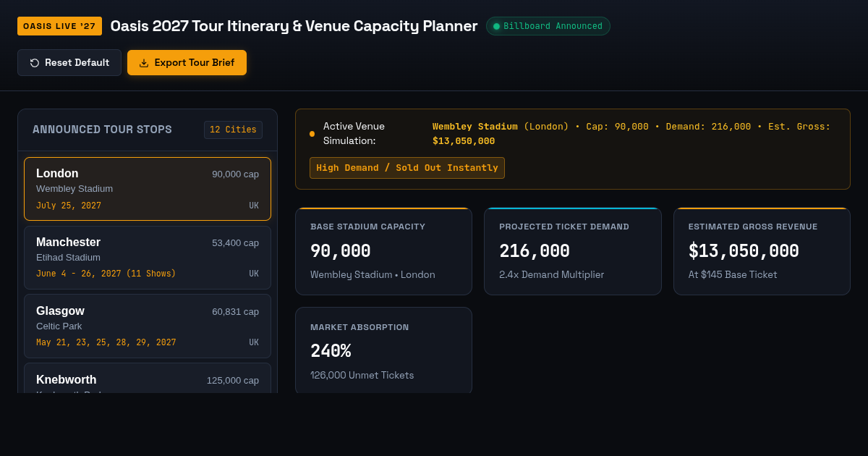The height and width of the screenshot is (456, 868).
Task: Click the 90,000 cap label on London
Action: pos(235,174)
